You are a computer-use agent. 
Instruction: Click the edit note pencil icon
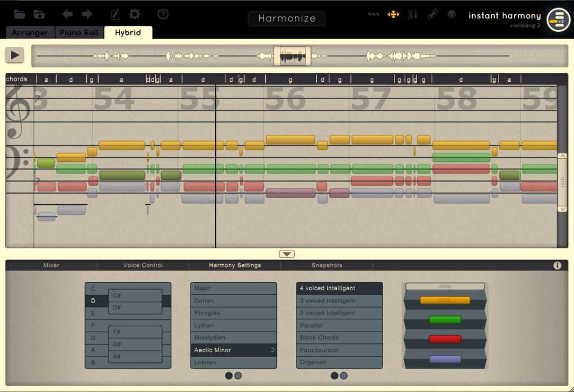(115, 14)
